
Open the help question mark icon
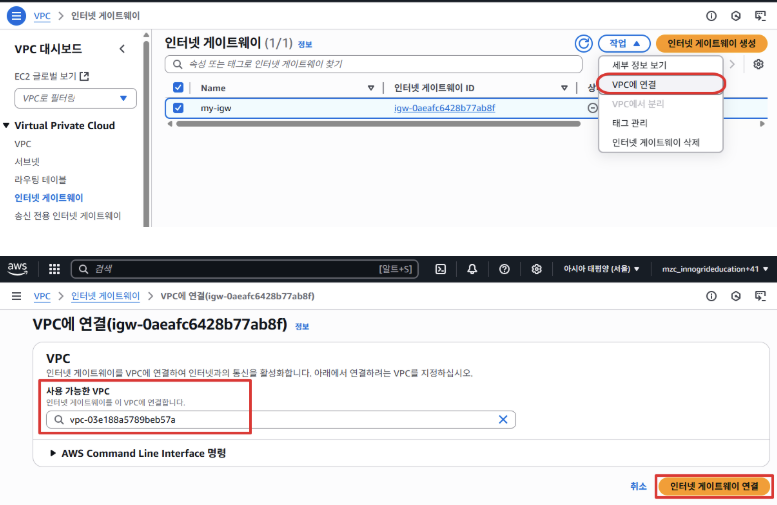tap(504, 269)
